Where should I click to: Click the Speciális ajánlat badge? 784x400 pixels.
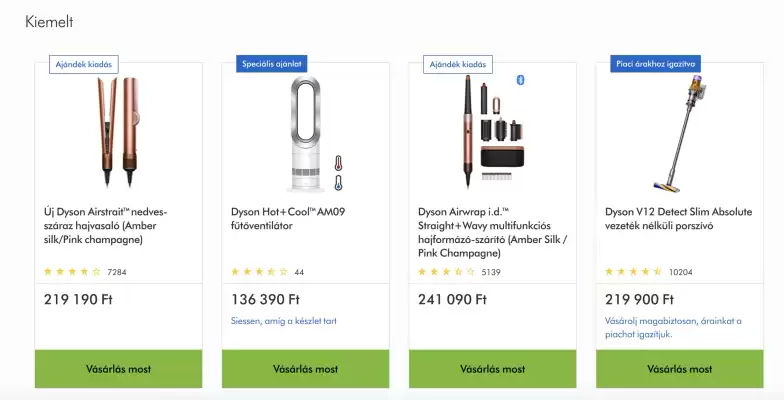pos(270,64)
